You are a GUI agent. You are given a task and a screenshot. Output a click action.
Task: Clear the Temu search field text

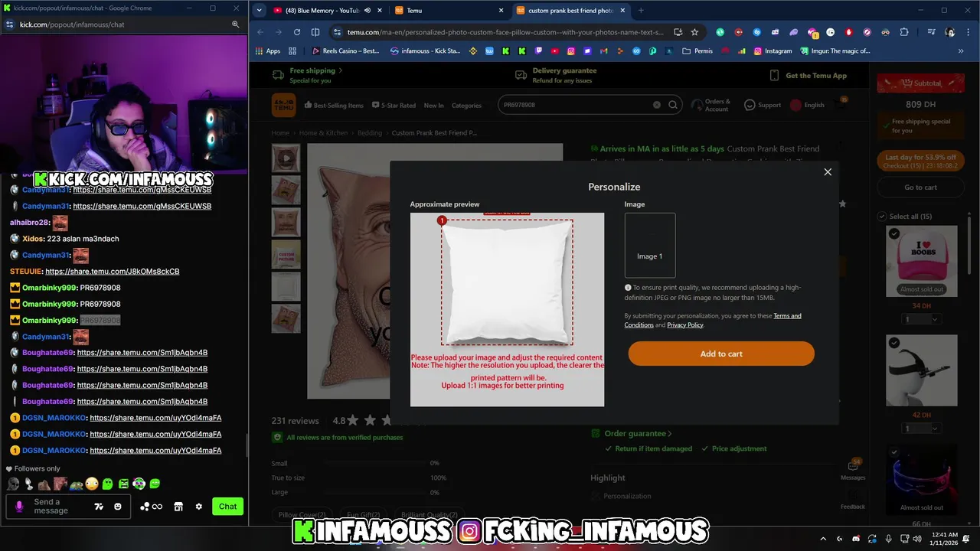coord(656,105)
